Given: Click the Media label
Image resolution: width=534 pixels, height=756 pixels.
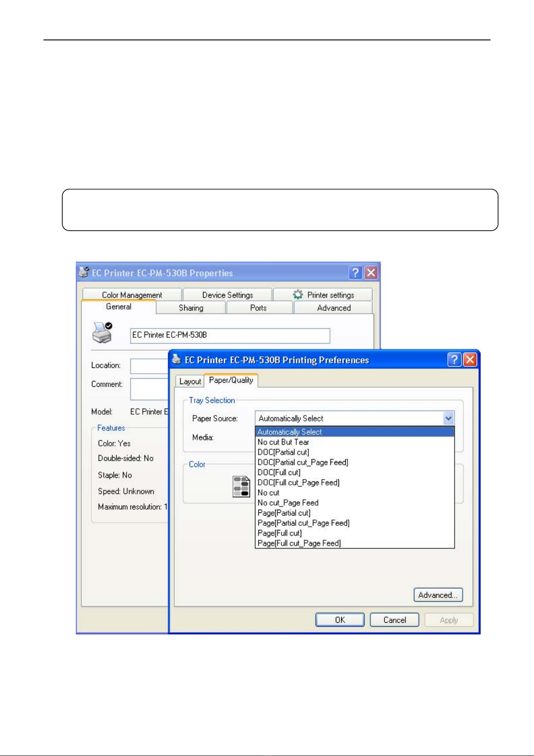Looking at the screenshot, I should tap(203, 437).
